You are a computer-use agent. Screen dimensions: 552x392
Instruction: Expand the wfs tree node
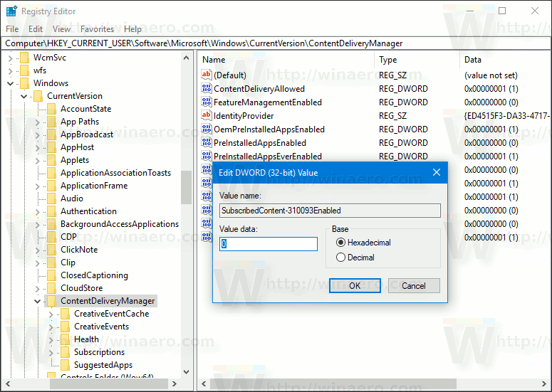(10, 70)
